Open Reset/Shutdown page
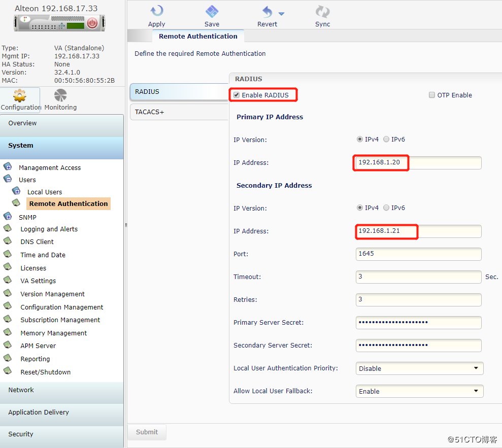This screenshot has width=502, height=448. tap(46, 372)
